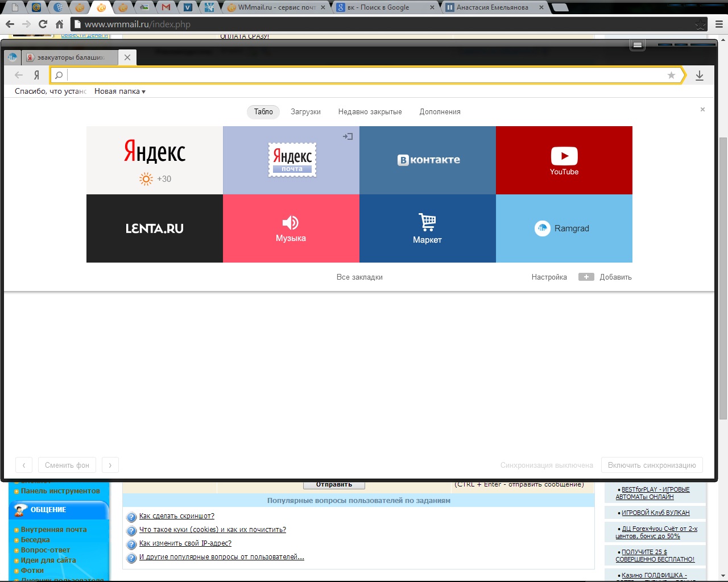Switch to the WMmail.ru Chrome tab

(x=276, y=7)
